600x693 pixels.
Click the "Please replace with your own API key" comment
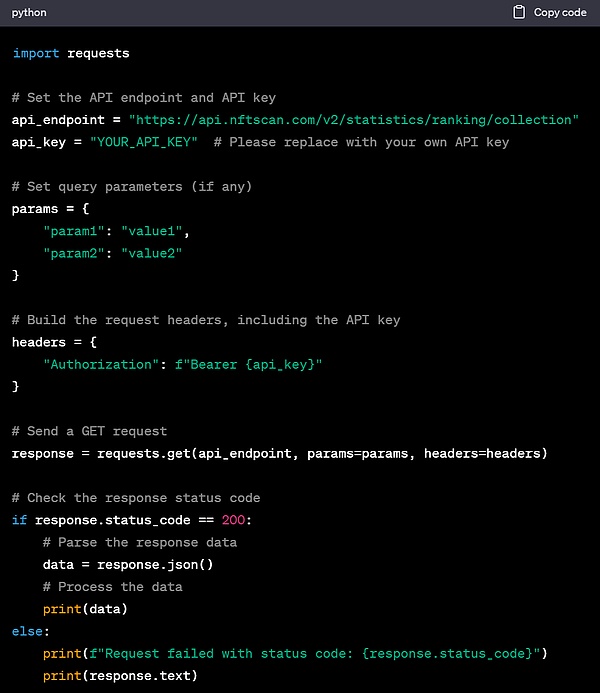coord(368,142)
